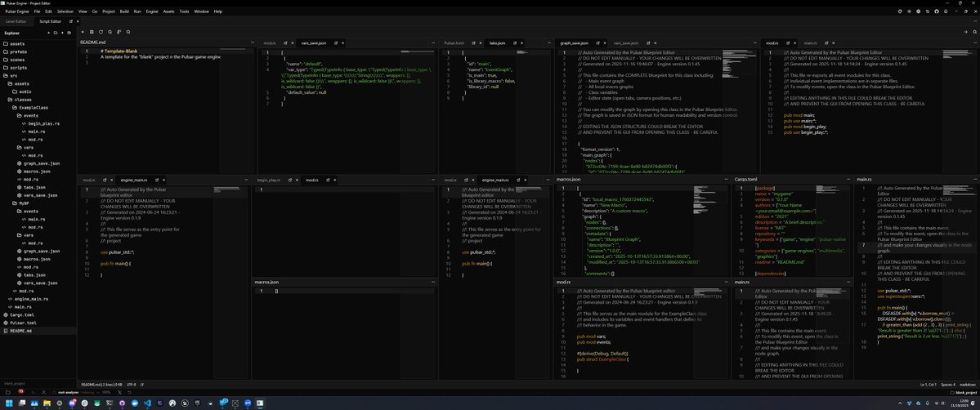This screenshot has width=980, height=410.
Task: Collapse the README.md editor pane
Action: (253, 42)
